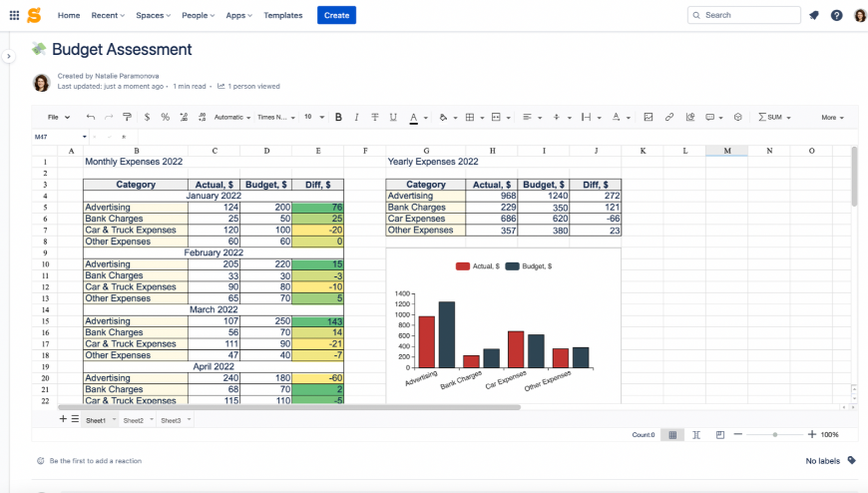Click the insert link icon
This screenshot has width=868, height=493.
(669, 117)
